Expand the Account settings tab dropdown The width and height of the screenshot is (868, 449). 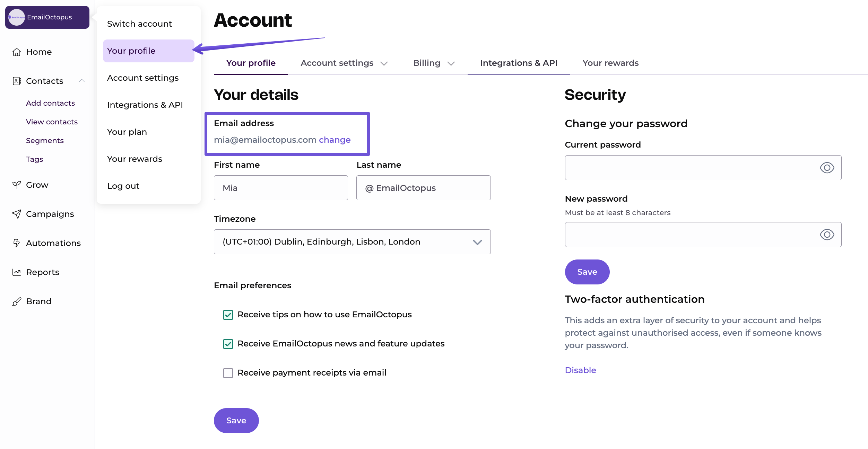(x=384, y=64)
